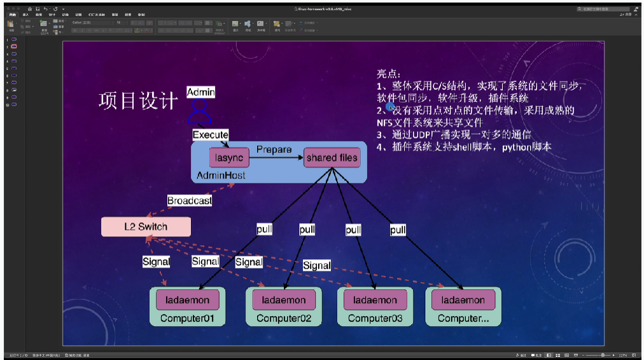Insert a picture using the Picture icon

click(235, 24)
